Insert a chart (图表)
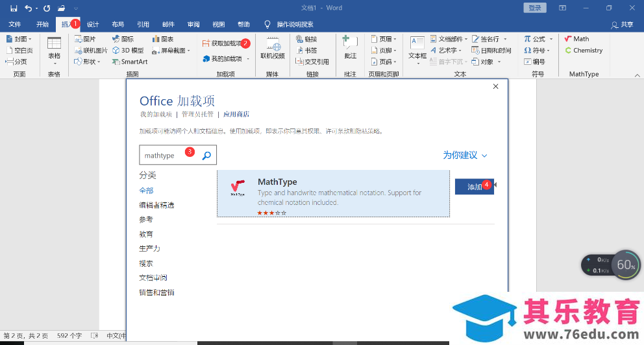 163,39
